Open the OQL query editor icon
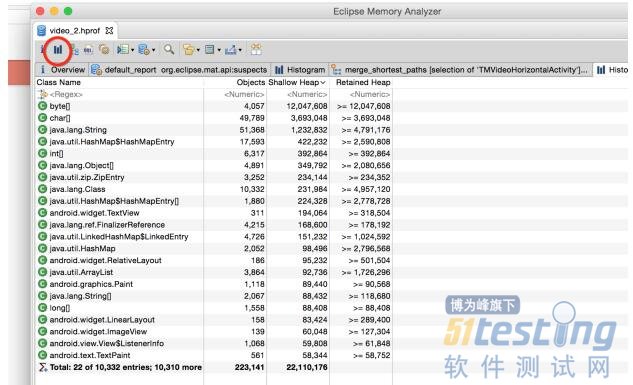 88,50
